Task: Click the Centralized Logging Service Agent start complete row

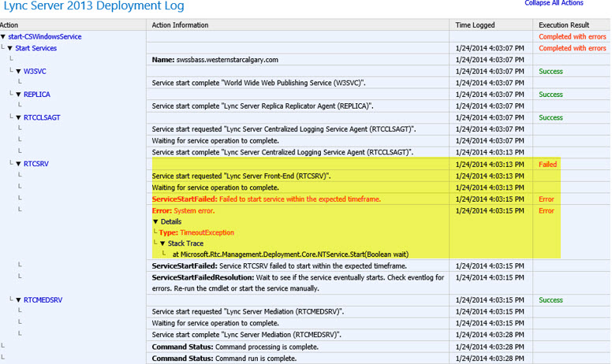Action: point(282,152)
